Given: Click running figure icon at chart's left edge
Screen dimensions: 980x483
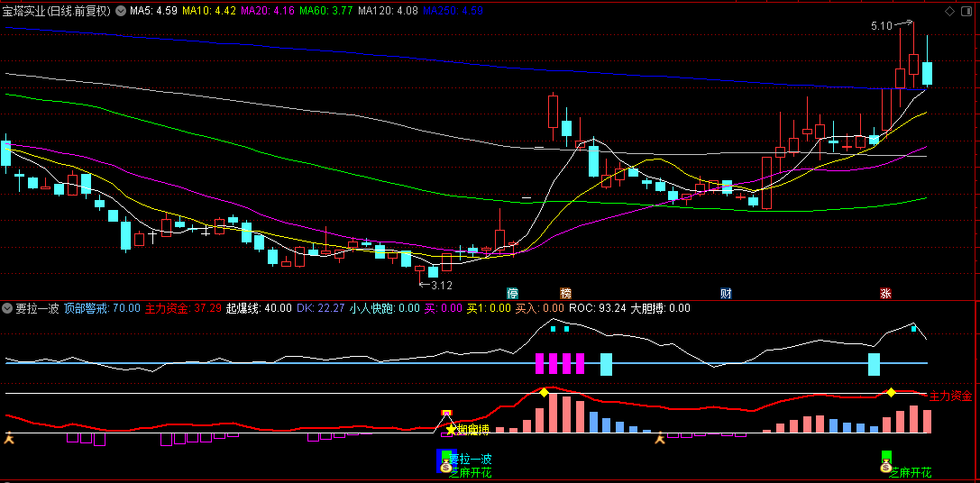Looking at the screenshot, I should [x=9, y=439].
